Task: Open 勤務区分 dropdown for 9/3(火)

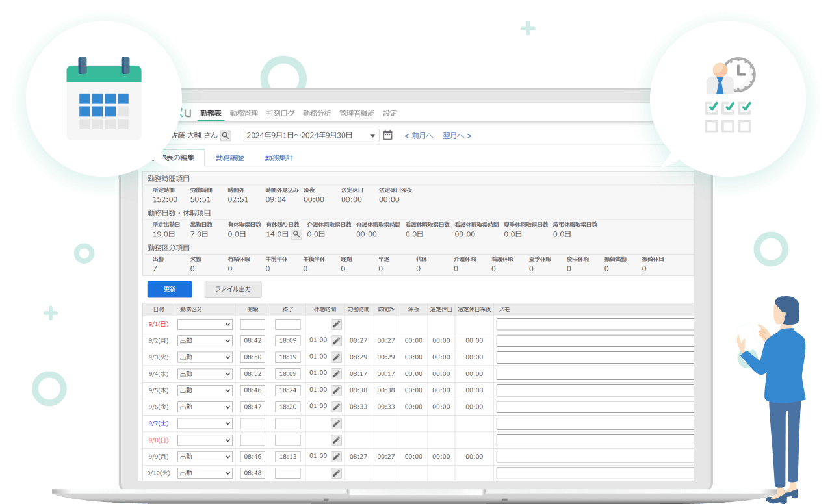Action: point(205,357)
